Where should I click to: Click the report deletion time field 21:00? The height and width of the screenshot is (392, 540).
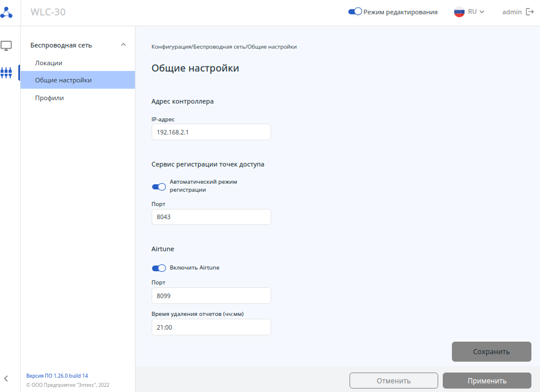(x=211, y=327)
